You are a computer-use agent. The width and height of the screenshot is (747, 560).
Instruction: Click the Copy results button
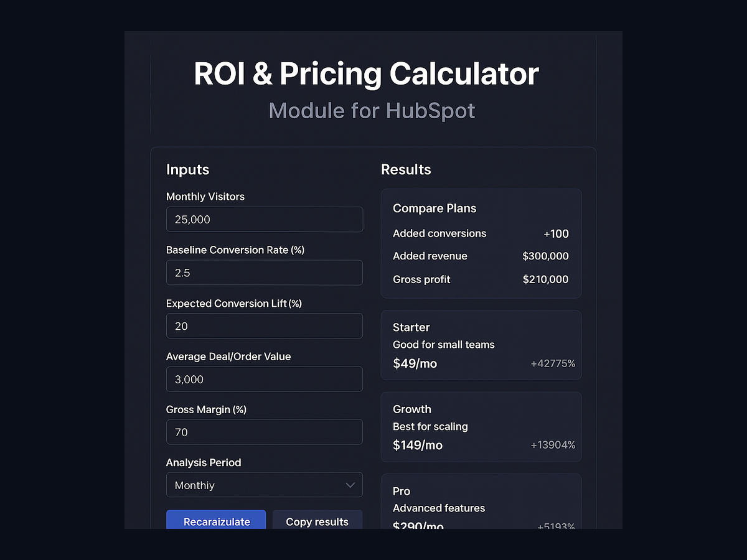tap(317, 522)
